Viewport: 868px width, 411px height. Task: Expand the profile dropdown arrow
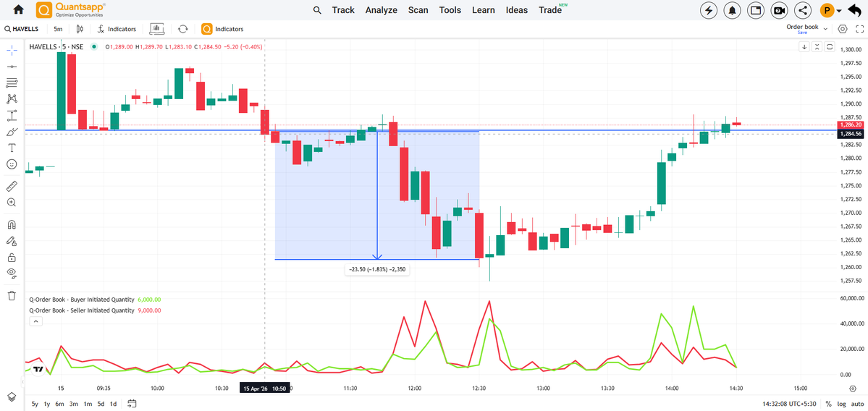click(840, 11)
